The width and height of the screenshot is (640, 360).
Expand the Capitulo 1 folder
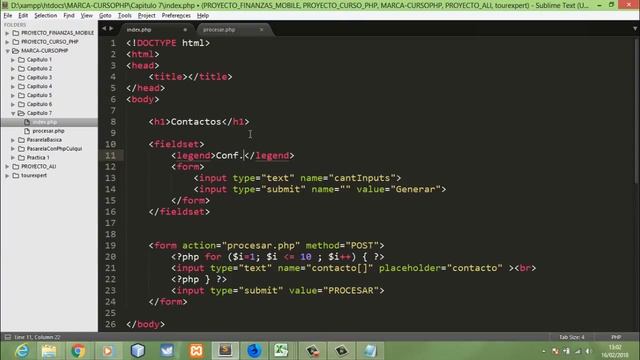[x=13, y=60]
